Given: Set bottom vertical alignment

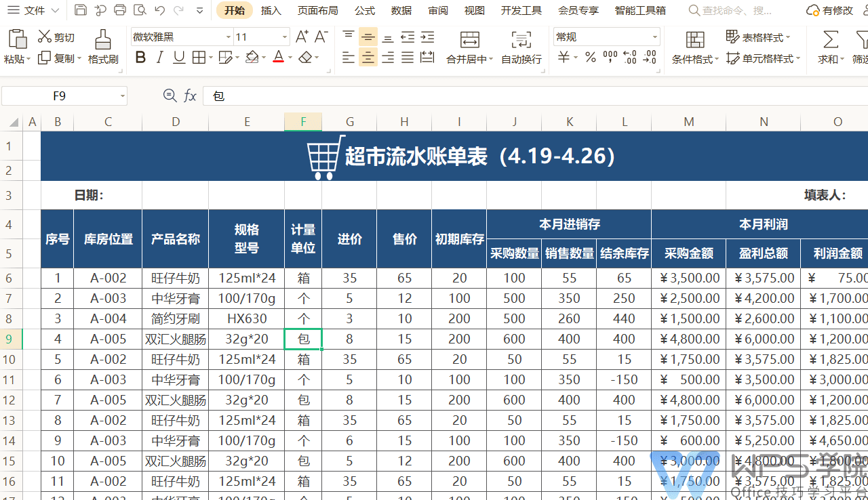Looking at the screenshot, I should click(388, 37).
